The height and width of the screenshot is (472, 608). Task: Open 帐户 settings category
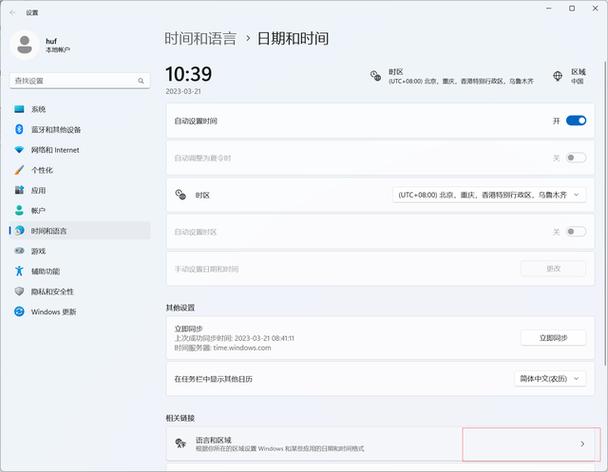pos(79,211)
